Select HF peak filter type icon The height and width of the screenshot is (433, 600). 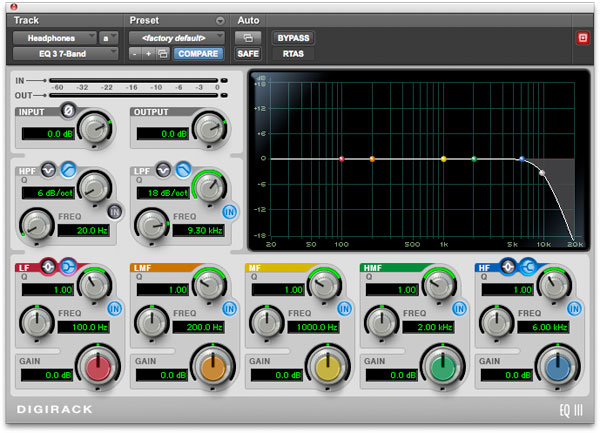508,267
